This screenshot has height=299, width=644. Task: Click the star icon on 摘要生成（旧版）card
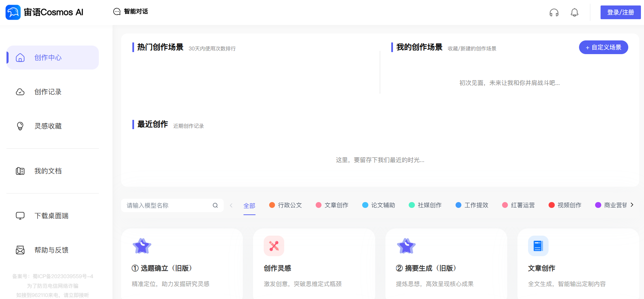pos(406,246)
